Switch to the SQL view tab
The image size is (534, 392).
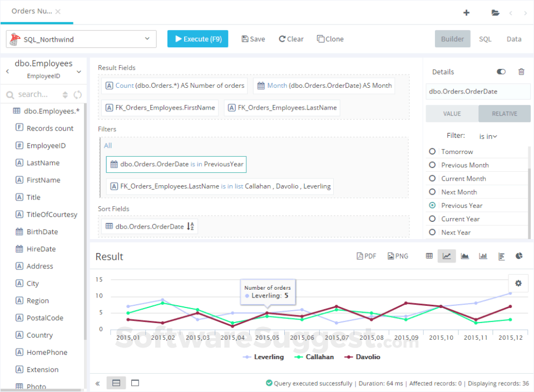[485, 39]
